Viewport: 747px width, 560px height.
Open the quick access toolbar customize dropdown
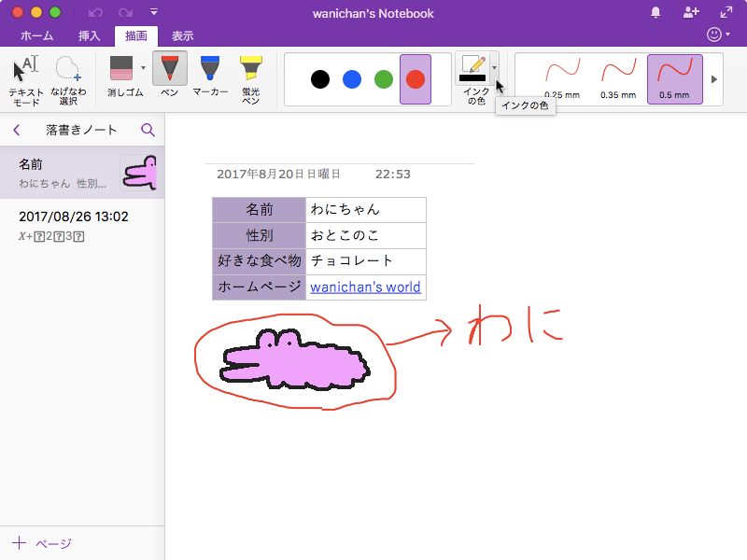(x=154, y=12)
